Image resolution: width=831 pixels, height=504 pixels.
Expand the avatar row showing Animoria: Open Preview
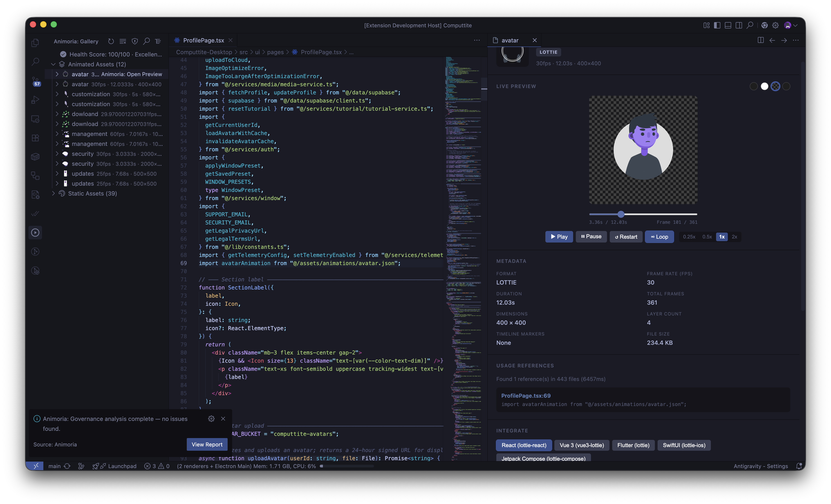[x=57, y=74]
